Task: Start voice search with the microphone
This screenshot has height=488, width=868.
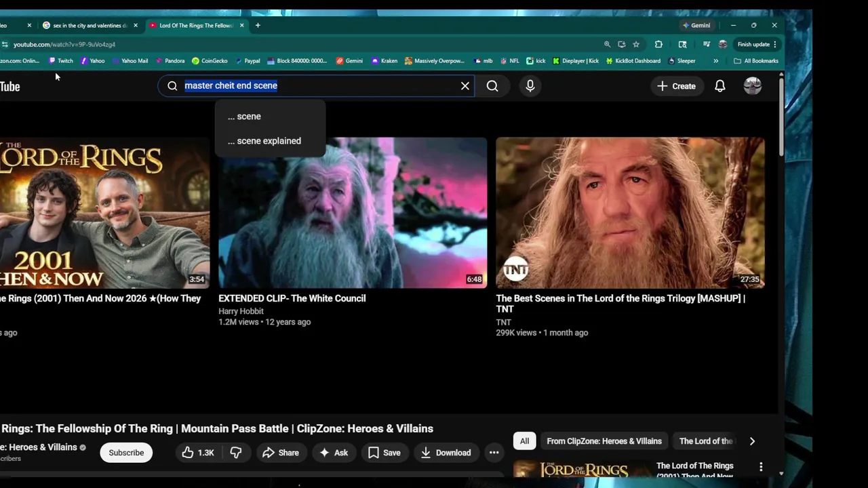Action: coord(530,86)
